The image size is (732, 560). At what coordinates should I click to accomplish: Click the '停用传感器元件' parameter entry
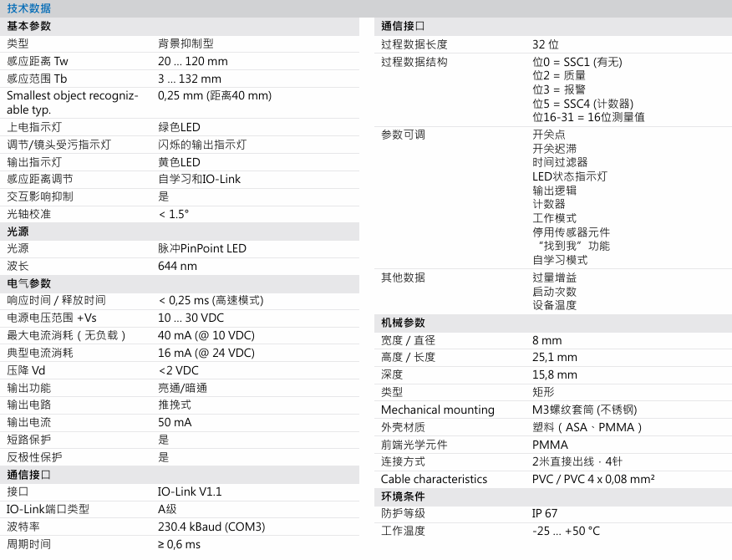tap(571, 232)
